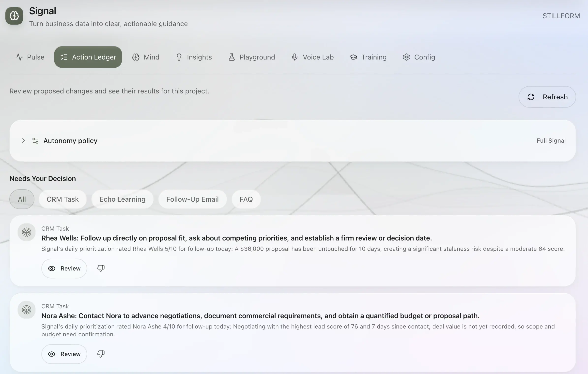Image resolution: width=588 pixels, height=374 pixels.
Task: Open the Training tab
Action: click(368, 57)
